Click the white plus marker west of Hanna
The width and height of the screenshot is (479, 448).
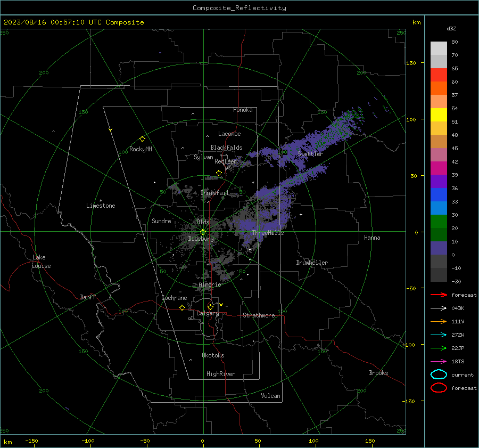point(301,214)
